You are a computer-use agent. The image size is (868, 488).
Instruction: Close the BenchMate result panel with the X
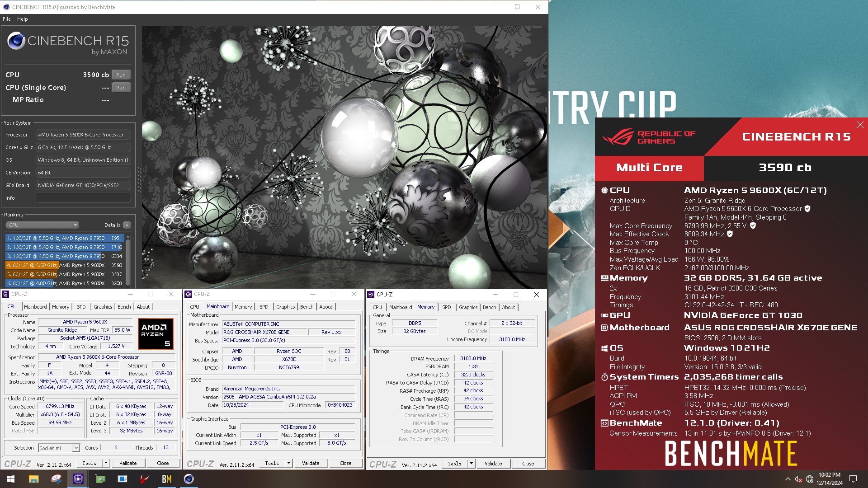[860, 125]
